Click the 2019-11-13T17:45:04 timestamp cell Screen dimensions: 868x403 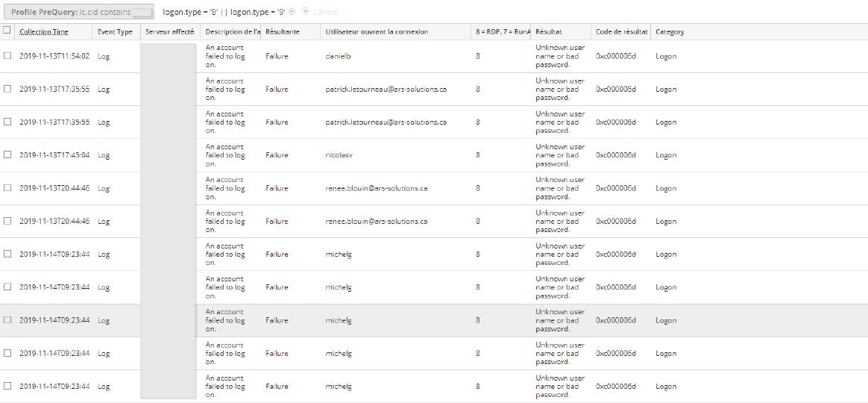[x=54, y=155]
